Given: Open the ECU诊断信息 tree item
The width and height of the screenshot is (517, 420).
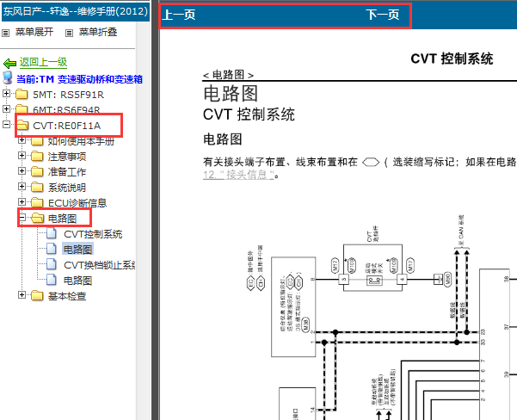Looking at the screenshot, I should click(x=77, y=203).
